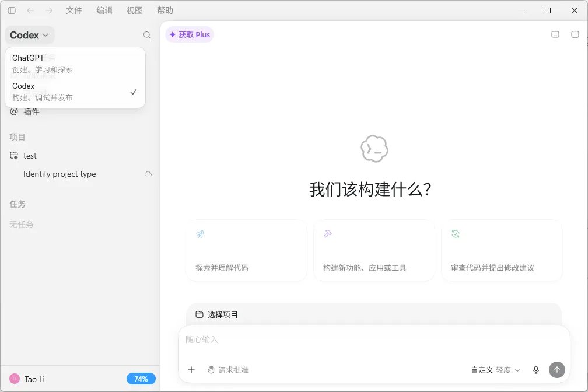
Task: Open the 选择项目 project selector
Action: (217, 314)
